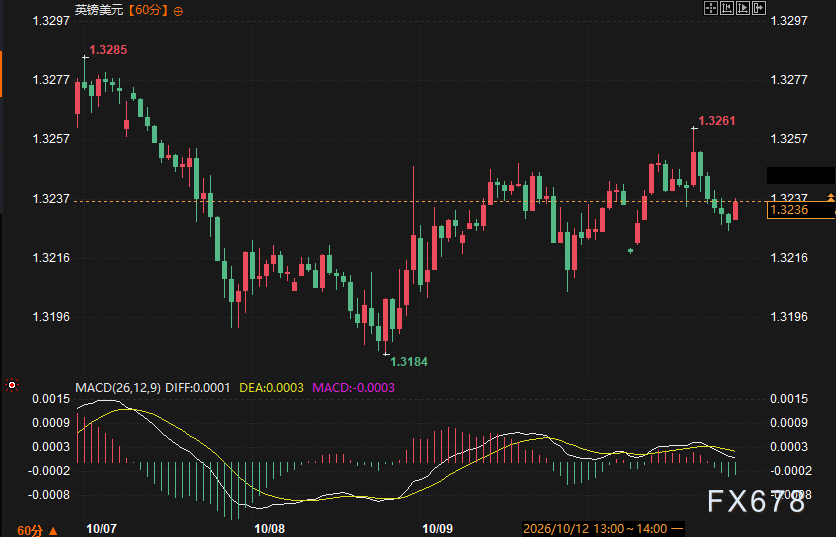Screen dimensions: 836x537
Task: Click the left axis 1.3216 value
Action: click(51, 258)
